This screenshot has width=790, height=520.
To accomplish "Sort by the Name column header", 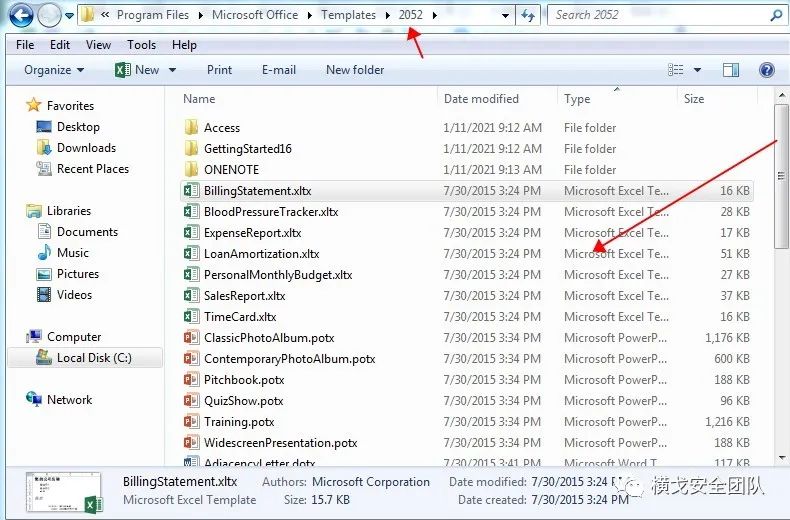I will [199, 99].
